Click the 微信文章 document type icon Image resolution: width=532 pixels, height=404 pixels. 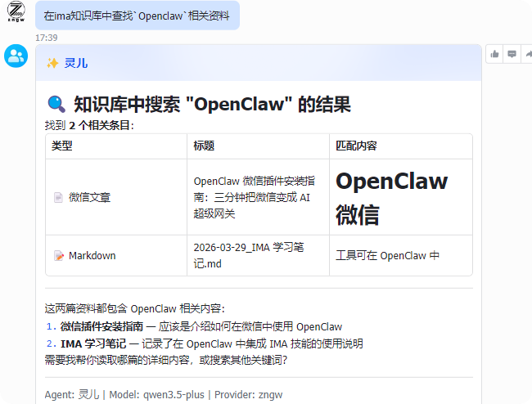[58, 197]
